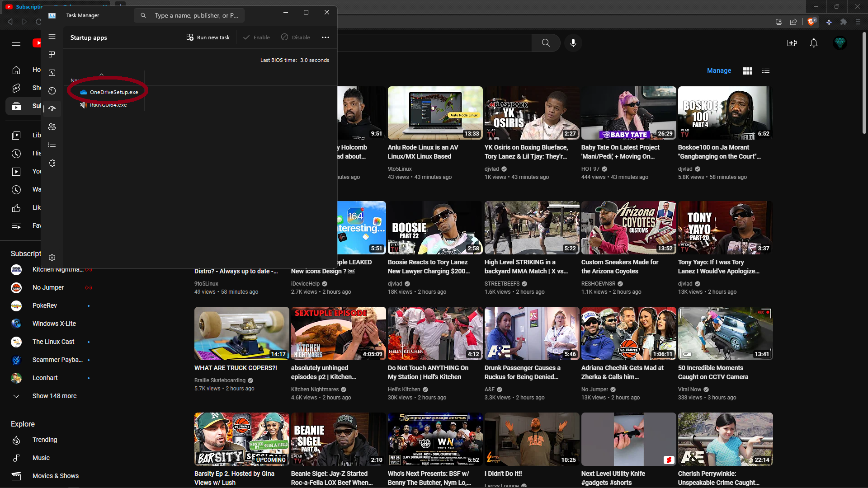Open YouTube Create video icon

(x=792, y=43)
